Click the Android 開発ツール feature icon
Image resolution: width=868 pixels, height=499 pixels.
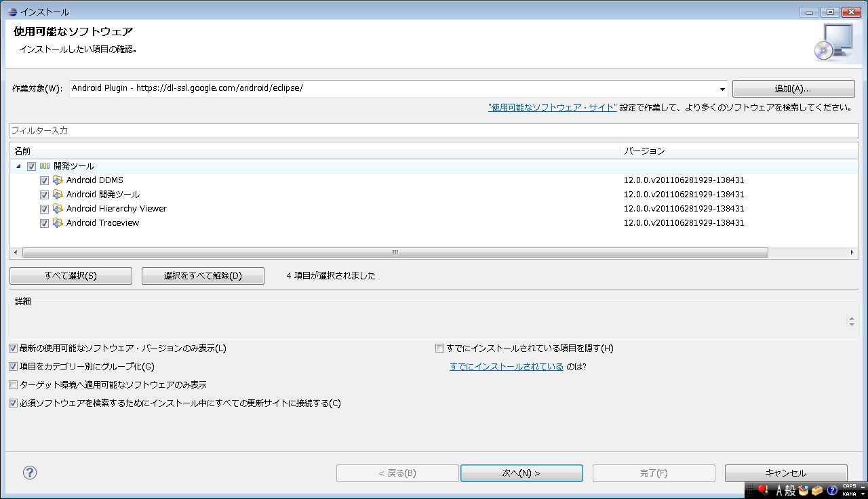pyautogui.click(x=58, y=195)
